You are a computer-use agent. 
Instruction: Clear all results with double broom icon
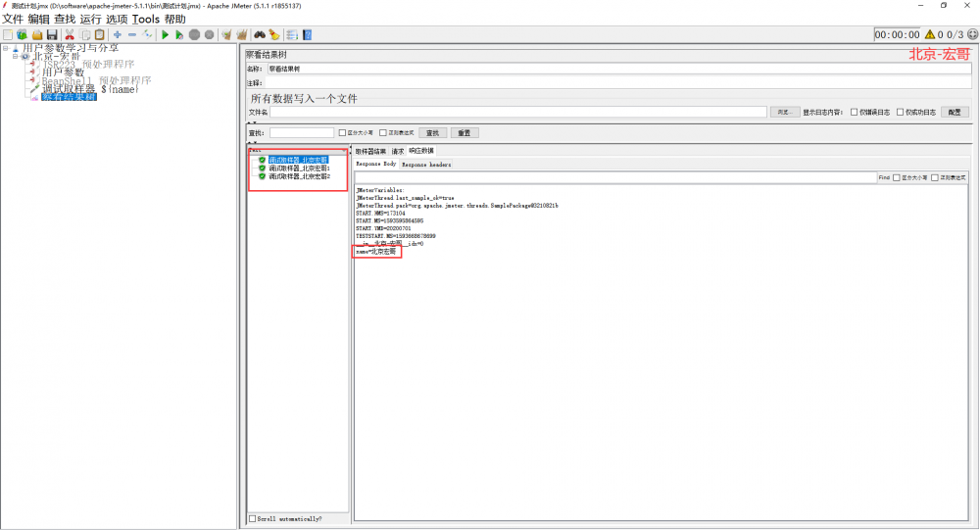click(x=242, y=35)
